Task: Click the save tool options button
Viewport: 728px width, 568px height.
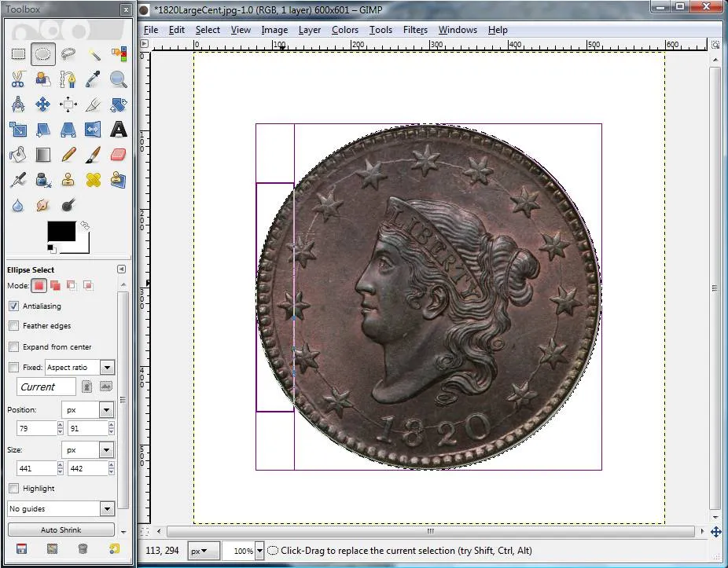Action: (21, 549)
